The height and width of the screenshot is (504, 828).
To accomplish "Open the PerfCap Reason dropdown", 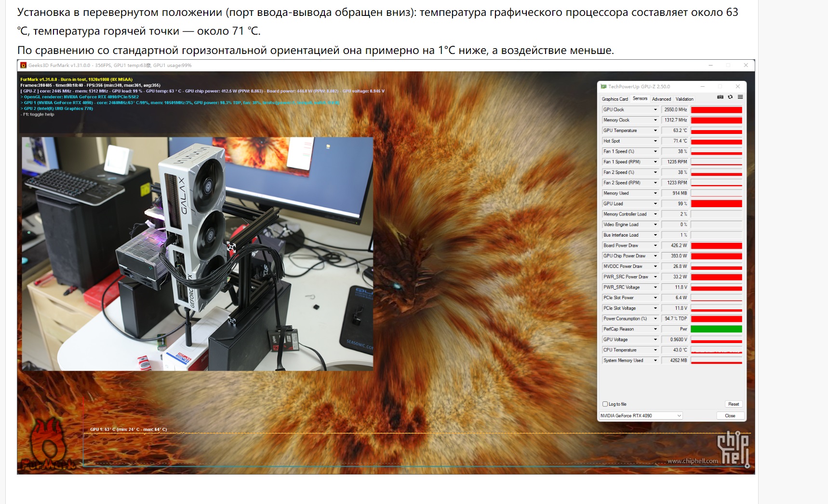I will (655, 329).
